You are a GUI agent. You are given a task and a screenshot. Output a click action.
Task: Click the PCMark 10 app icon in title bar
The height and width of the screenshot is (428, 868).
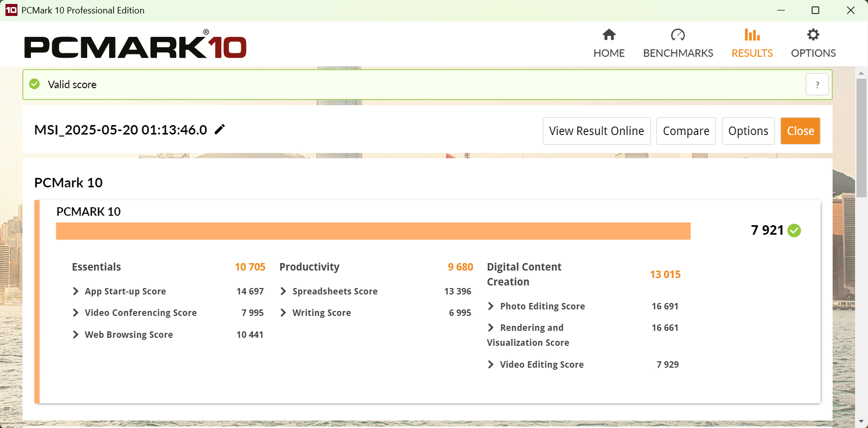pos(11,10)
